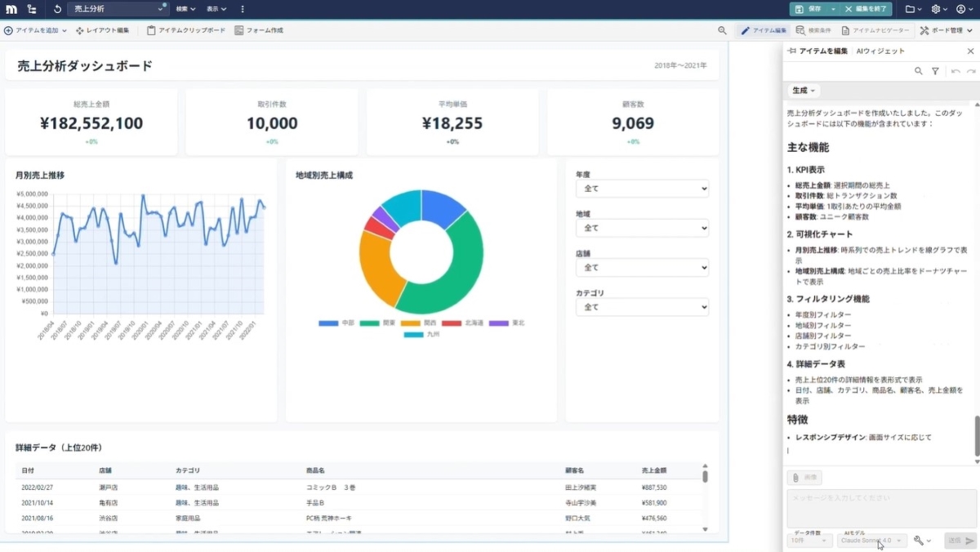The height and width of the screenshot is (552, 980).
Task: Click the ¥581,900 amount cell
Action: tap(654, 503)
